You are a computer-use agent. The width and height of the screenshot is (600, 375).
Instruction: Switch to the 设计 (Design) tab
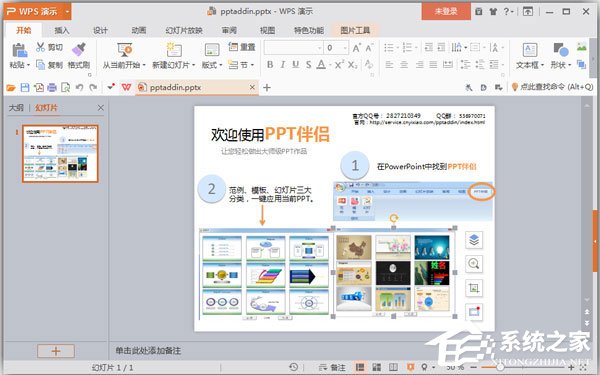pyautogui.click(x=100, y=30)
